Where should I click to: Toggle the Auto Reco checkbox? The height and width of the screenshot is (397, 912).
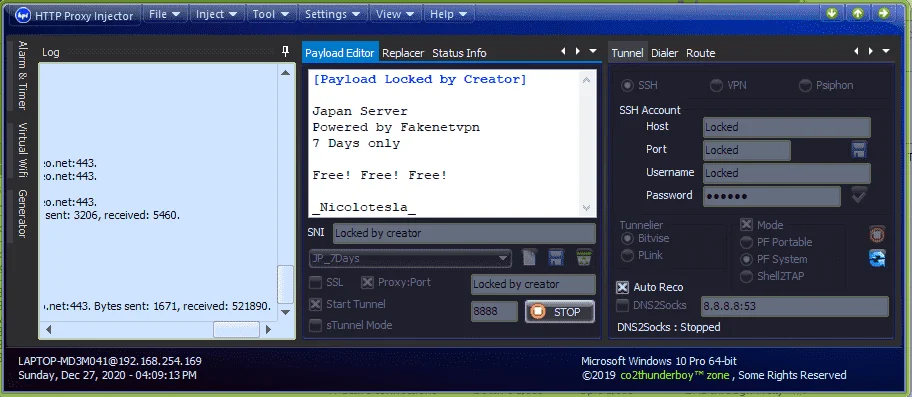622,287
